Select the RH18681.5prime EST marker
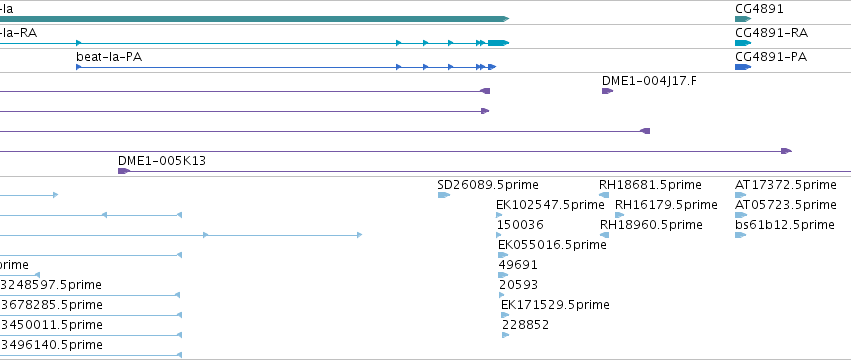 coord(604,195)
